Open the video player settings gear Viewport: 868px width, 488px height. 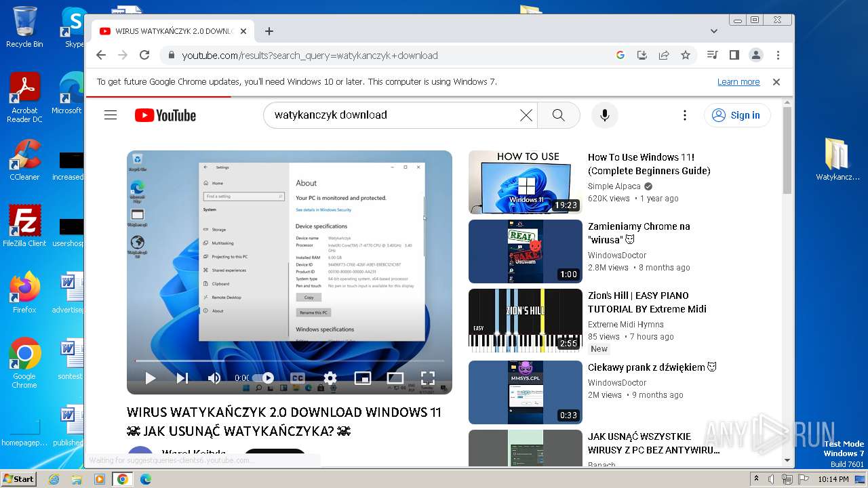(330, 378)
